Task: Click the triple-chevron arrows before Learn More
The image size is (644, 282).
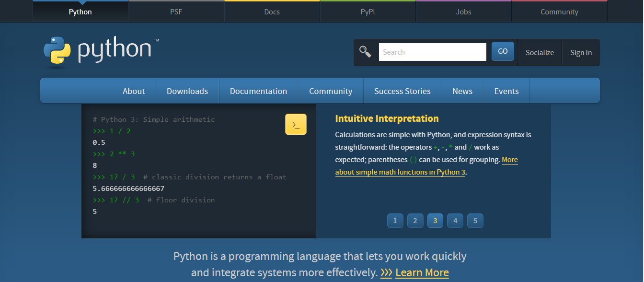Action: click(x=386, y=273)
